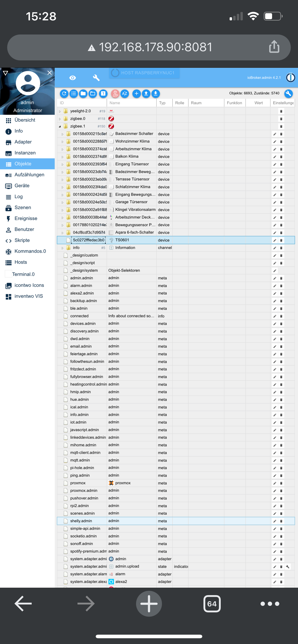Open the Skripte editor entry

[27, 240]
